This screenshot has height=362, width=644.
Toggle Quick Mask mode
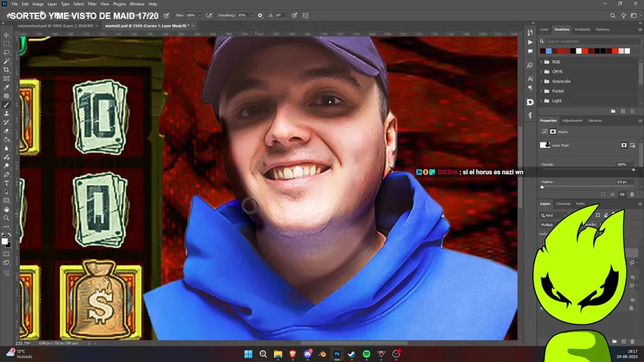point(7,254)
